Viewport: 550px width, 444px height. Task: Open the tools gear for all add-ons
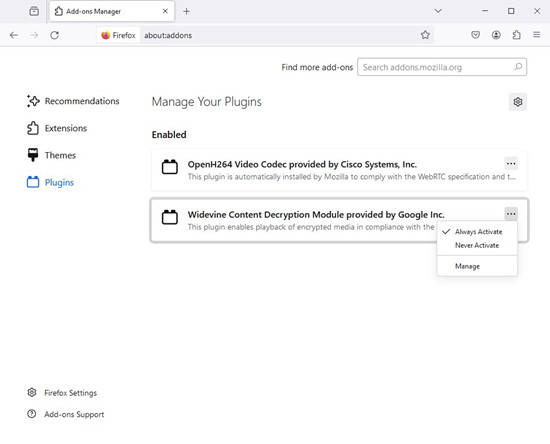click(518, 102)
